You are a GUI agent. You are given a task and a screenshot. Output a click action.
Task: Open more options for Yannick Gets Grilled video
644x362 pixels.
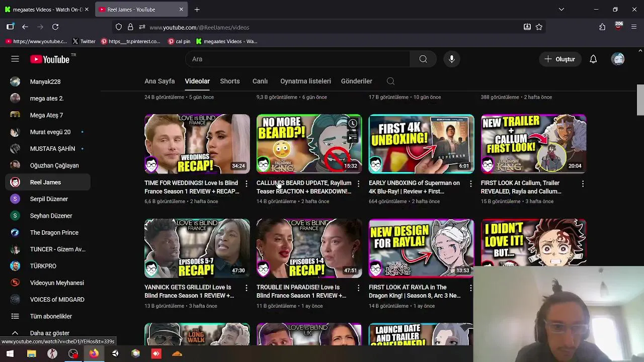pyautogui.click(x=246, y=288)
